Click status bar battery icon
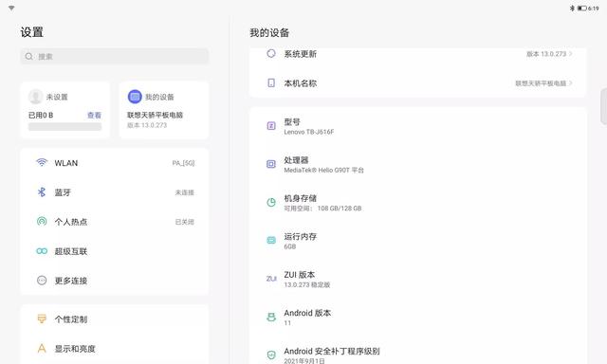 581,8
